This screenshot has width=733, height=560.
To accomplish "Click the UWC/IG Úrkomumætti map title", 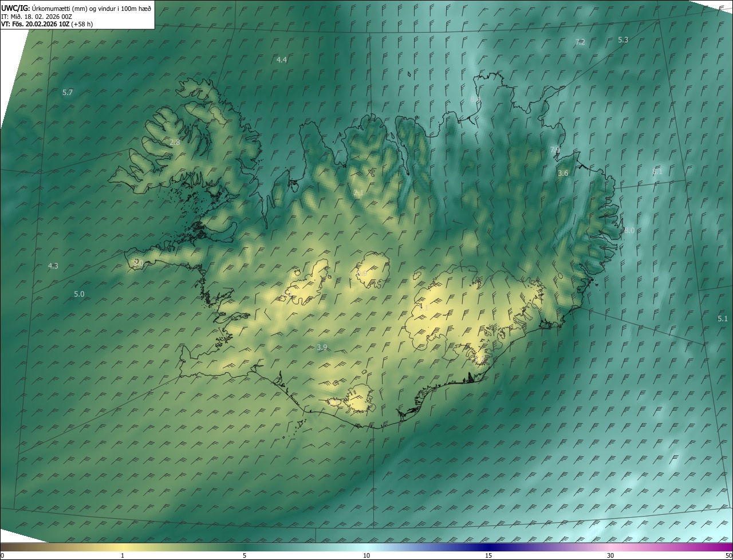I will [x=76, y=8].
